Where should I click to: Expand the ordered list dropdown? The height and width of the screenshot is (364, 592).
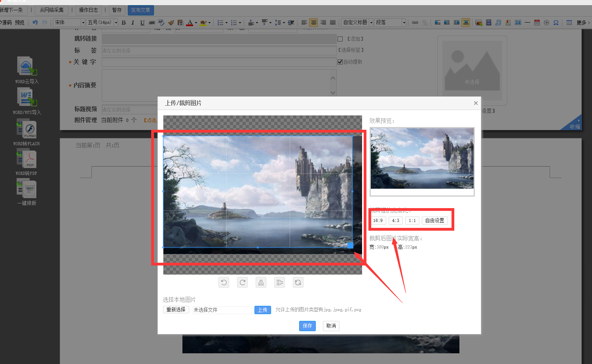click(x=226, y=23)
